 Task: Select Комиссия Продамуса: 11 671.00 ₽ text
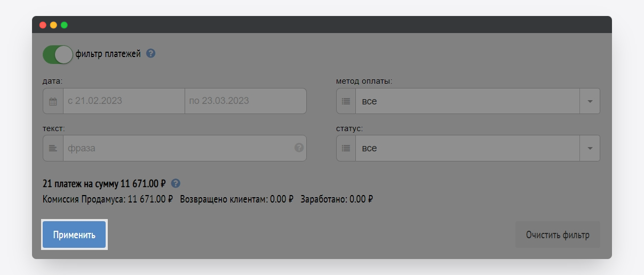click(108, 199)
